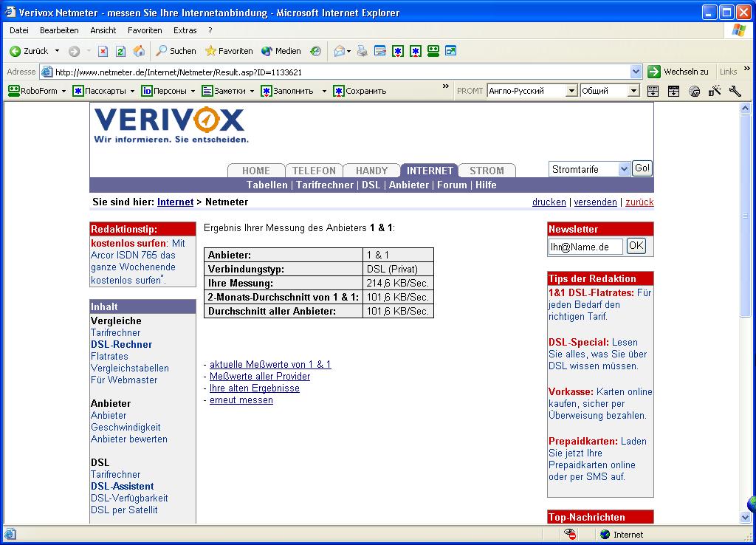This screenshot has width=756, height=545.
Task: Open the Favoriten menu in menu bar
Action: click(145, 30)
